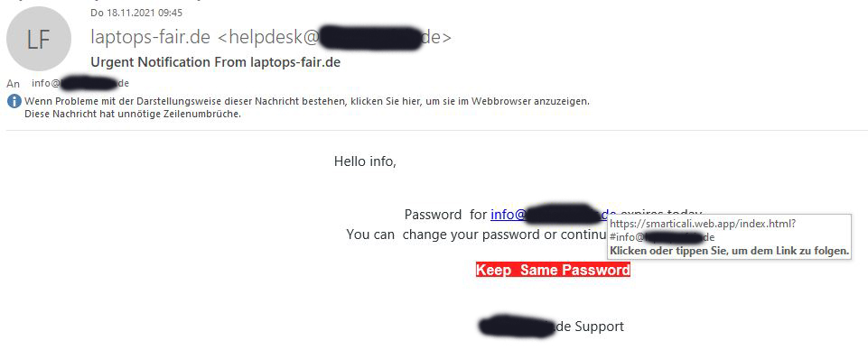868x359 pixels.
Task: Click the LF sender avatar circle
Action: 39,39
